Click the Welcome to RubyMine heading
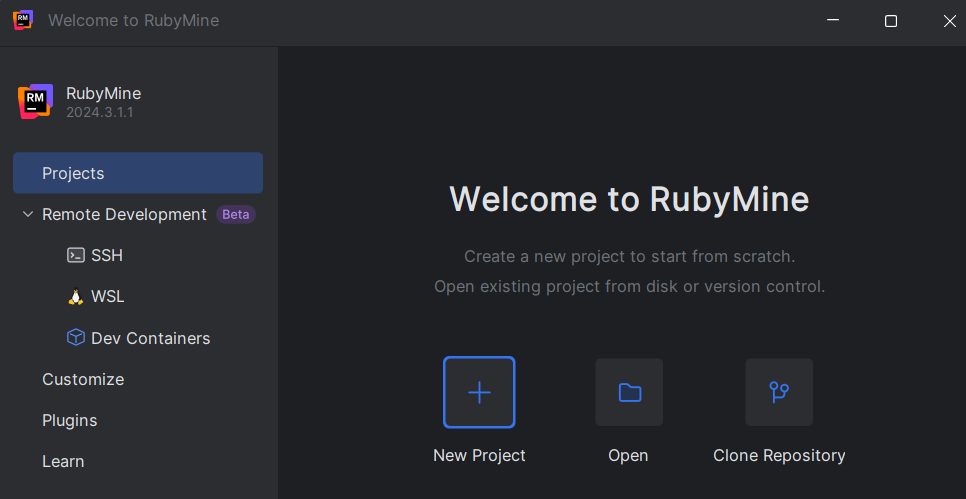Screen dimensions: 966x499 click(629, 199)
